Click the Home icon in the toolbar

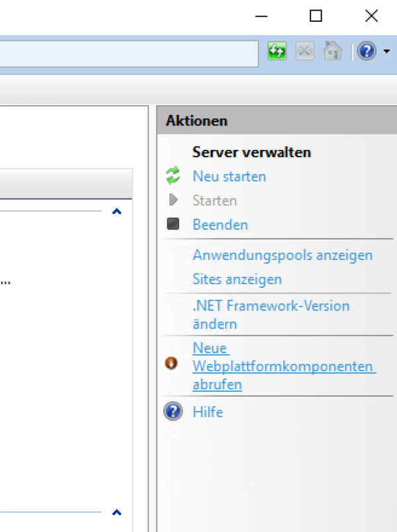tap(332, 50)
